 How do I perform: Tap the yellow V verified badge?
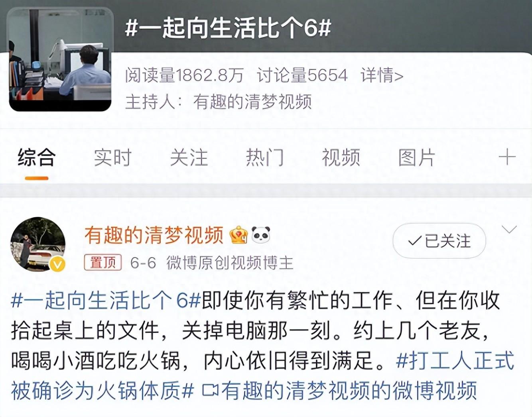tap(57, 264)
